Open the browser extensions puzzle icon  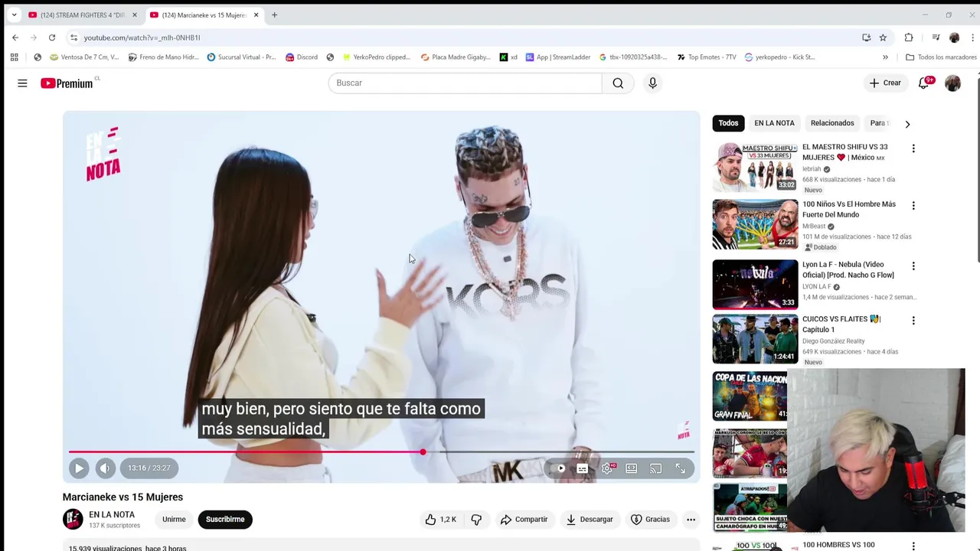coord(909,37)
